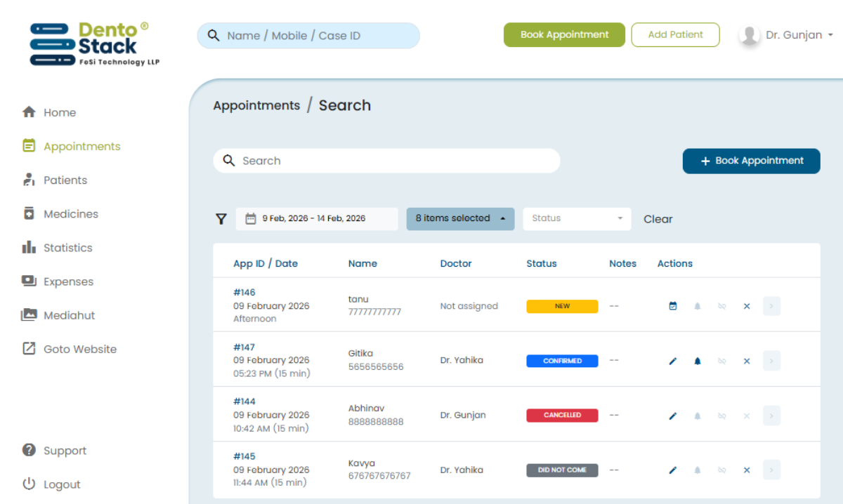This screenshot has width=843, height=504.
Task: Cancel Kavya's appointment with the X icon
Action: [x=746, y=470]
